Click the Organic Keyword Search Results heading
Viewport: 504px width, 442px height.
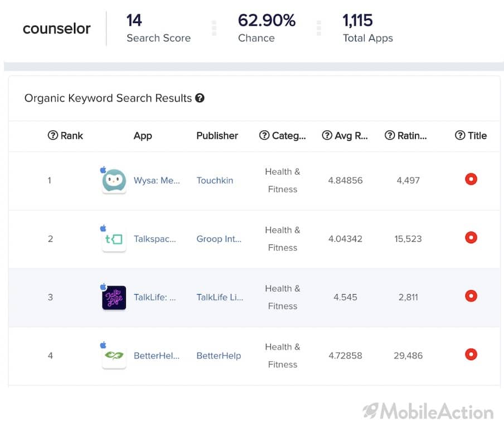(108, 98)
